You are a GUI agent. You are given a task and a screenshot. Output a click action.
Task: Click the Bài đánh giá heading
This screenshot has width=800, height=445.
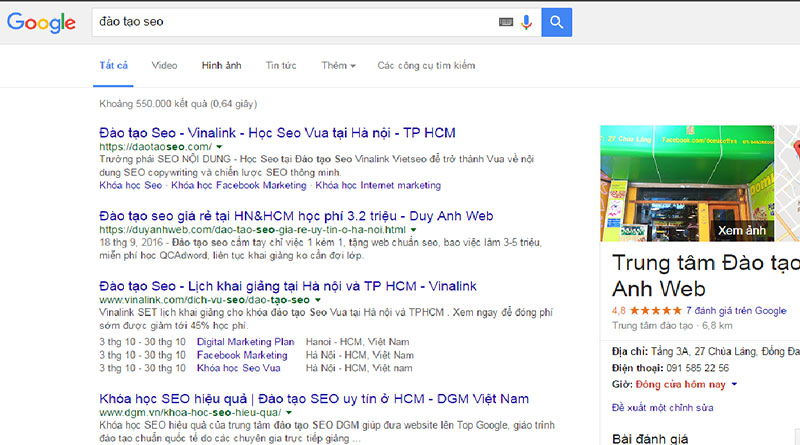650,438
